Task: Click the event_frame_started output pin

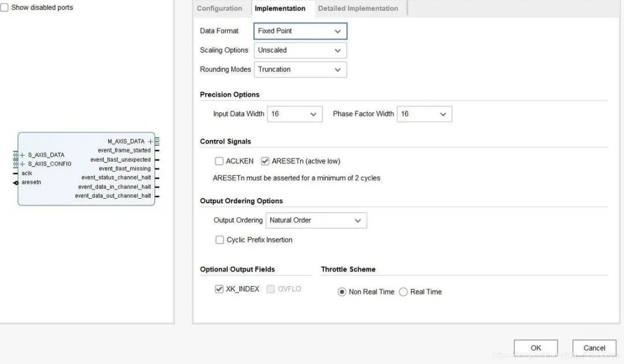Action: 157,150
